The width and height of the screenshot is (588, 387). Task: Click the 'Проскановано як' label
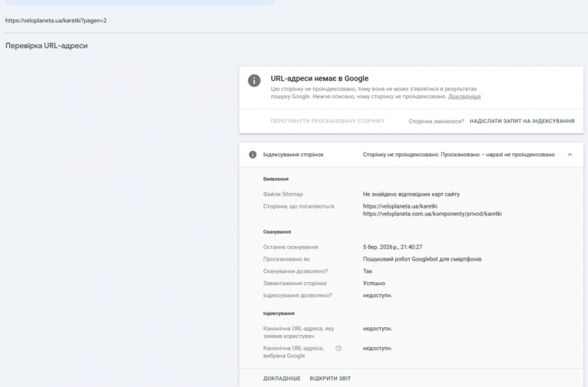(286, 259)
